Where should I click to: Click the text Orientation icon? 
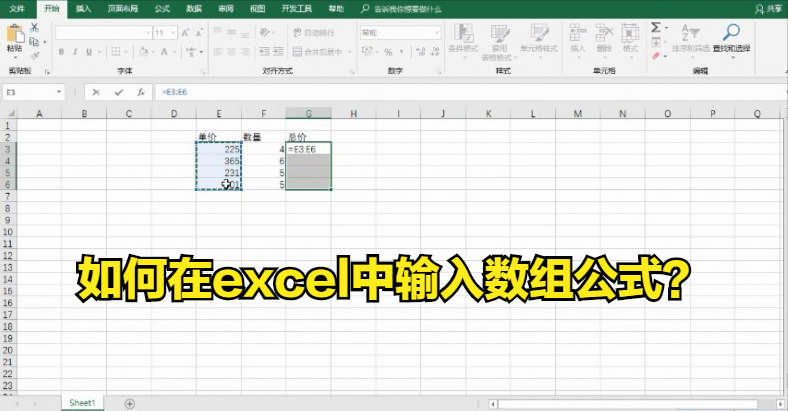pos(265,32)
